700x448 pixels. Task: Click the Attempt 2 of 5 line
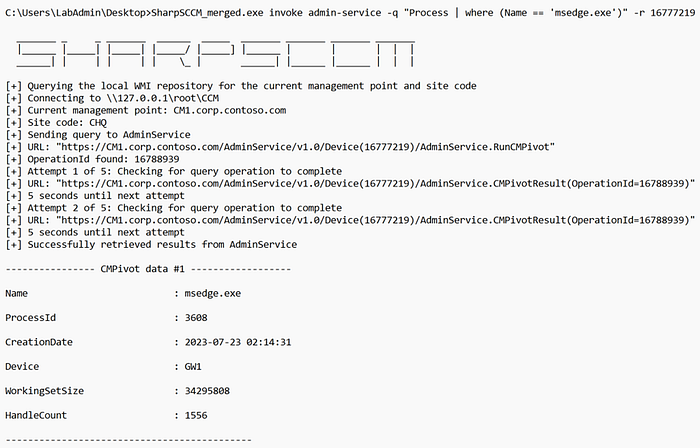click(x=174, y=208)
